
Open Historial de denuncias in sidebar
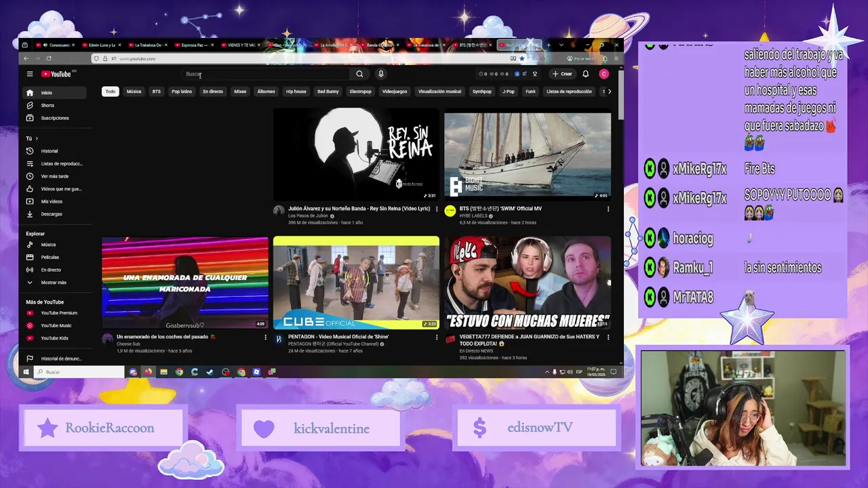tap(56, 359)
